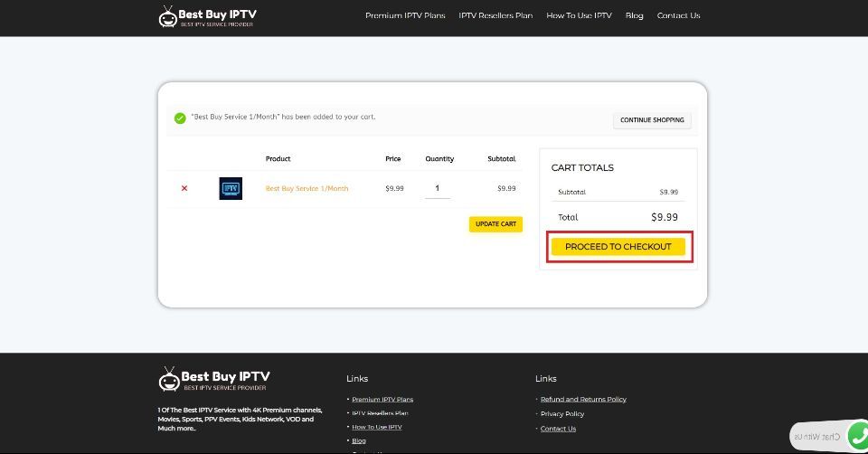868x454 pixels.
Task: Remove item with the red X icon
Action: click(184, 188)
